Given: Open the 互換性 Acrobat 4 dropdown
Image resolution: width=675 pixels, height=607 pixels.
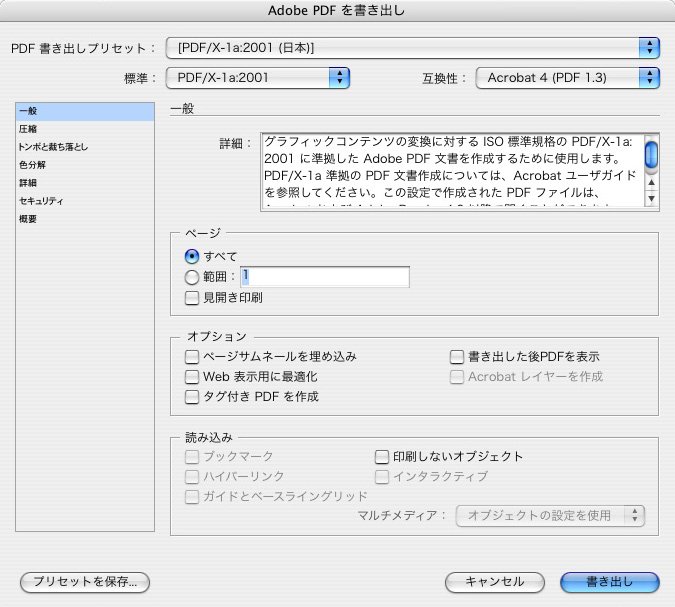Looking at the screenshot, I should (567, 78).
